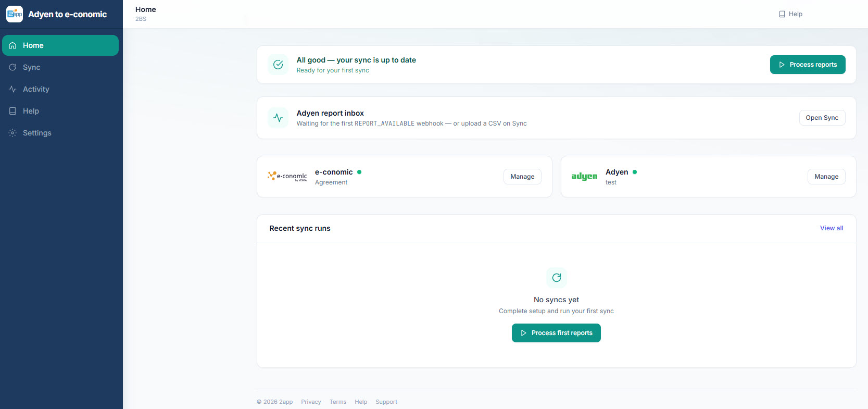Click the 'test' label under Adyen
The width and height of the screenshot is (868, 409).
coord(611,182)
